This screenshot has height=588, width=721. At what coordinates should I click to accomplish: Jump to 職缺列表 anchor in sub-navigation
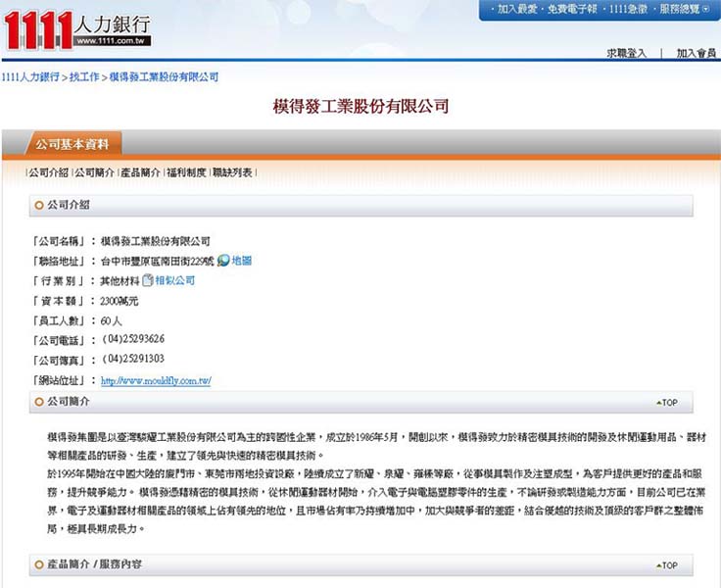[232, 172]
